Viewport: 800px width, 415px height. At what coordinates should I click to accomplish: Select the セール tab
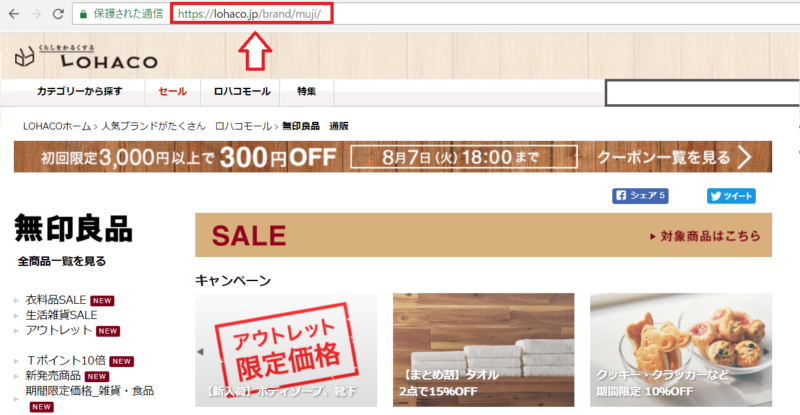pos(172,91)
